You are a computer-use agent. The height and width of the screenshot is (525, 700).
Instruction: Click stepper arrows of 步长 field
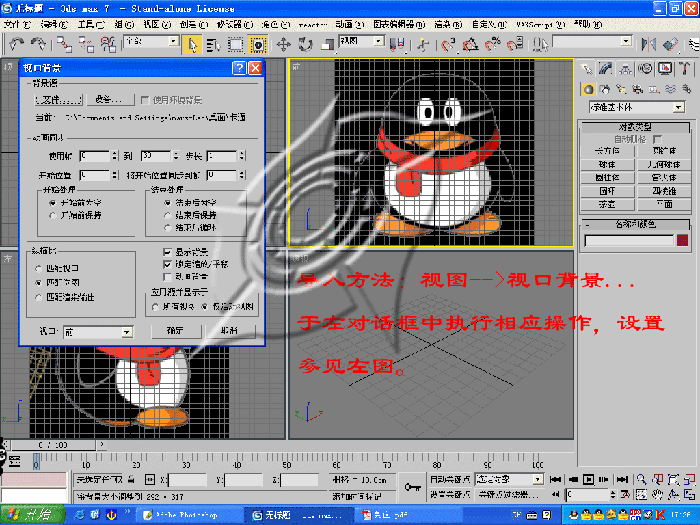pyautogui.click(x=242, y=156)
